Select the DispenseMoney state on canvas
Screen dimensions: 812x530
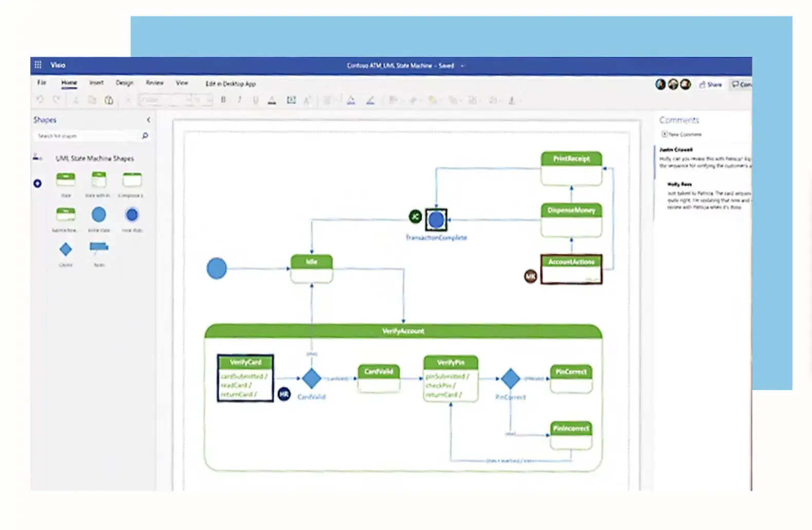tap(571, 220)
